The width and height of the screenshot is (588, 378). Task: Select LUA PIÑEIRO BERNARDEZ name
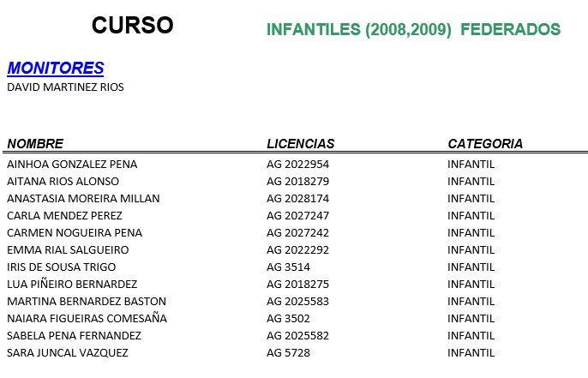72,285
